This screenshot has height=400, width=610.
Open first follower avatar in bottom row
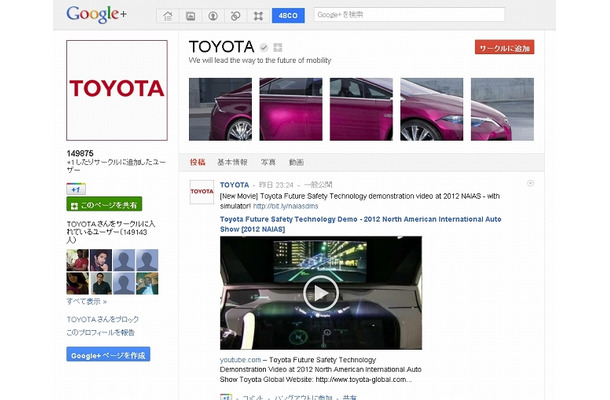(x=78, y=283)
